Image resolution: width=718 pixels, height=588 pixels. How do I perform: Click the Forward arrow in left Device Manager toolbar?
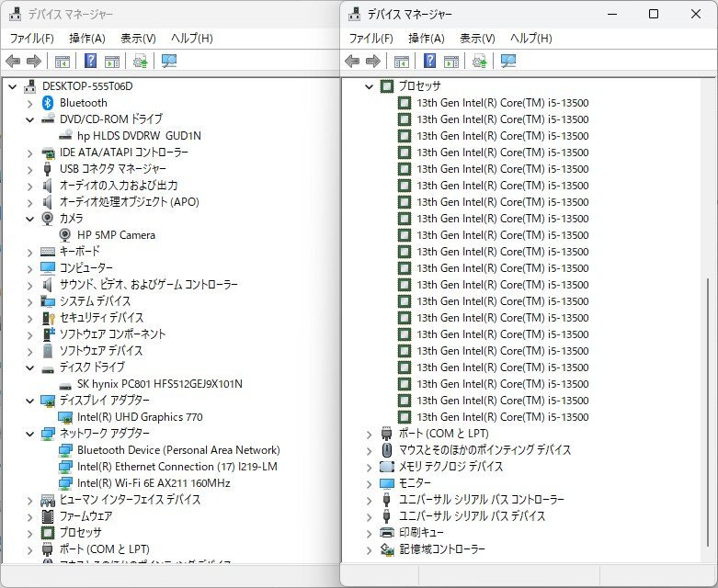pyautogui.click(x=34, y=61)
